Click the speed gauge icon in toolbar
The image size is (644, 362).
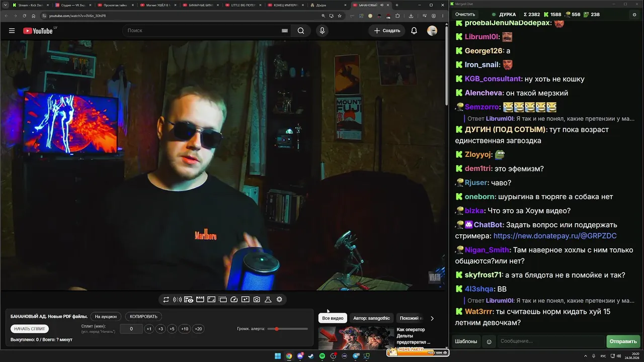click(x=234, y=300)
